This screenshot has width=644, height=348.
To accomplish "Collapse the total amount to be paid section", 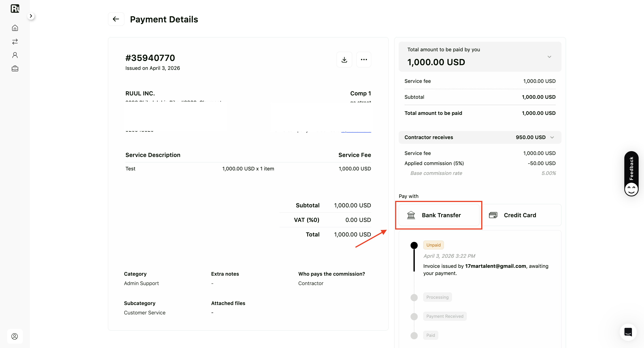I will (549, 57).
